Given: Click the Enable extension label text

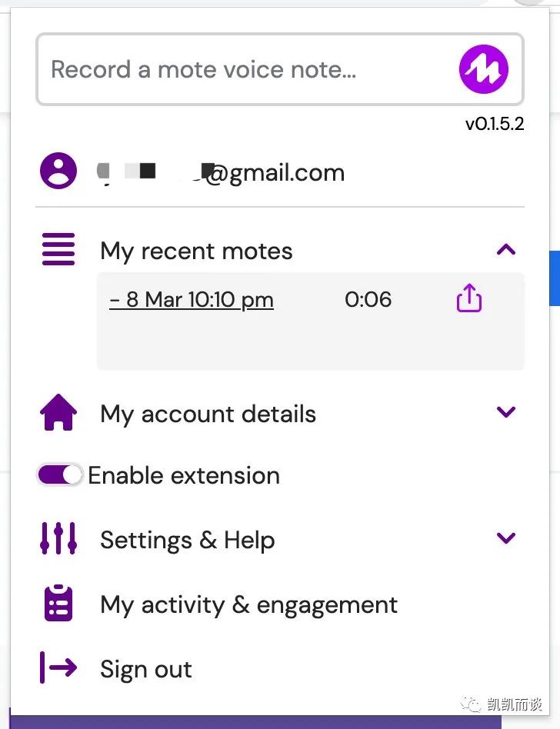Looking at the screenshot, I should click(184, 475).
